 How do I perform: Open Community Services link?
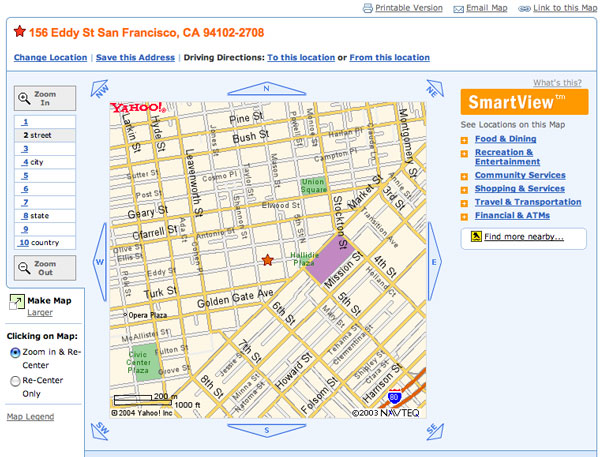click(520, 175)
